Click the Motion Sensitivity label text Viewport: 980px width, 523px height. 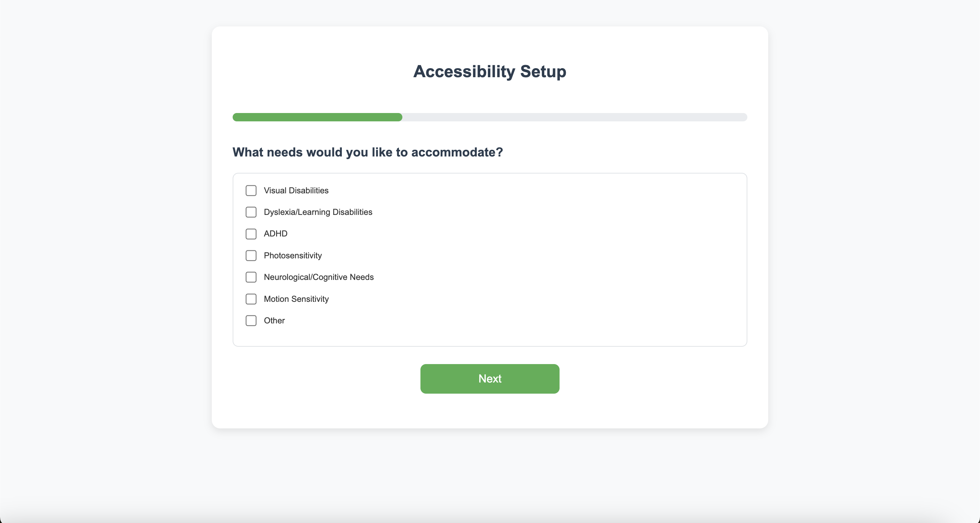tap(296, 299)
